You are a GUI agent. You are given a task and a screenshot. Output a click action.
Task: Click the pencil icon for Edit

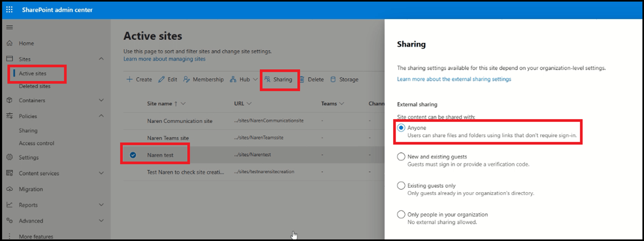(x=162, y=79)
